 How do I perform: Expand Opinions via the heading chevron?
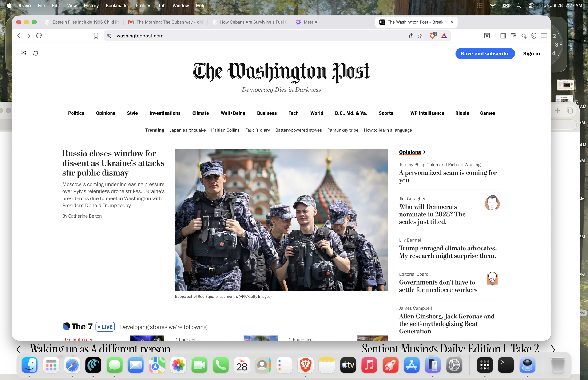tap(424, 152)
